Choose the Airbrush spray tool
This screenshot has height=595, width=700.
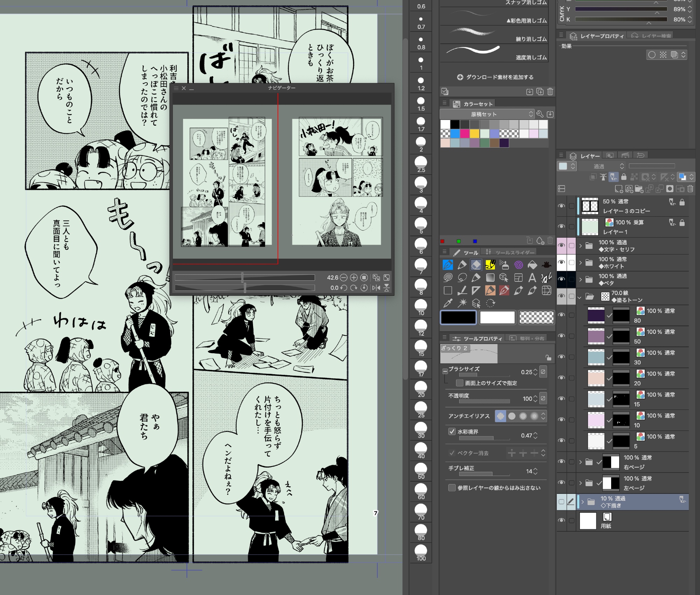pos(504,265)
